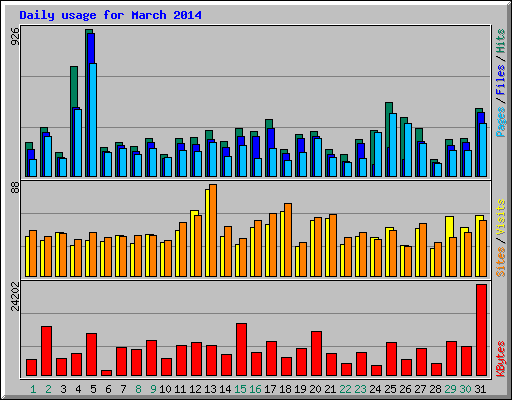This screenshot has height=400, width=512.
Task: Click the orange Visits bar for day 18
Action: point(288,240)
